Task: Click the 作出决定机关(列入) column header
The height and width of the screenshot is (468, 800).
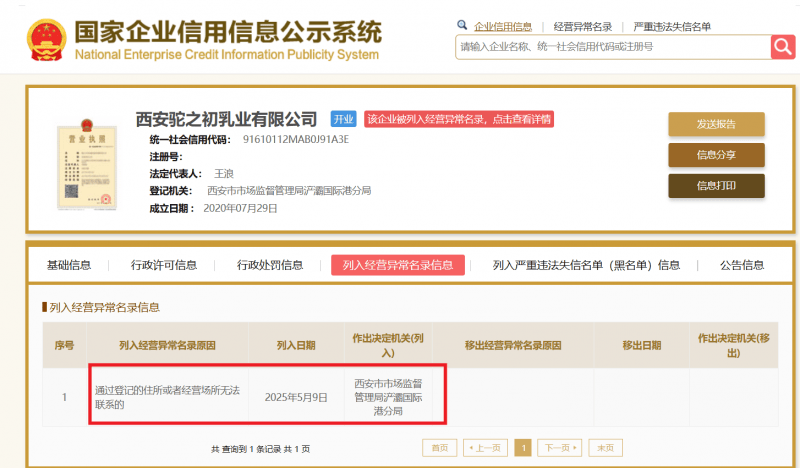Action: click(388, 346)
